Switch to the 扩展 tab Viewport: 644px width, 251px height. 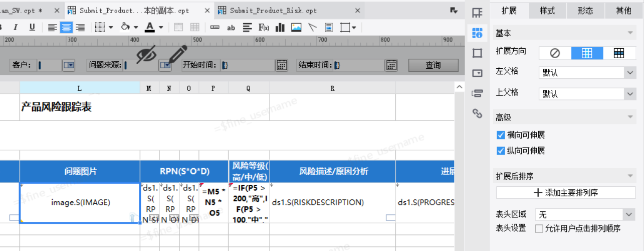point(509,11)
